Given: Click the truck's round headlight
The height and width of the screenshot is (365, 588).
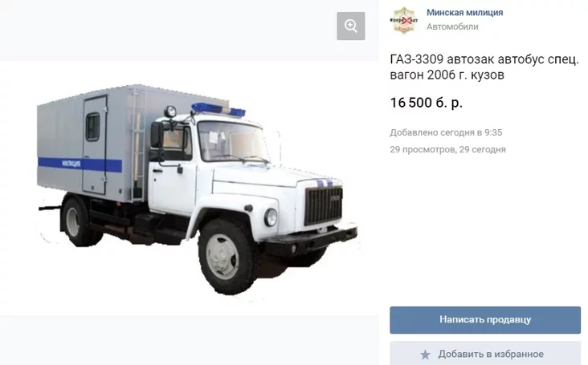Looking at the screenshot, I should pyautogui.click(x=271, y=217).
